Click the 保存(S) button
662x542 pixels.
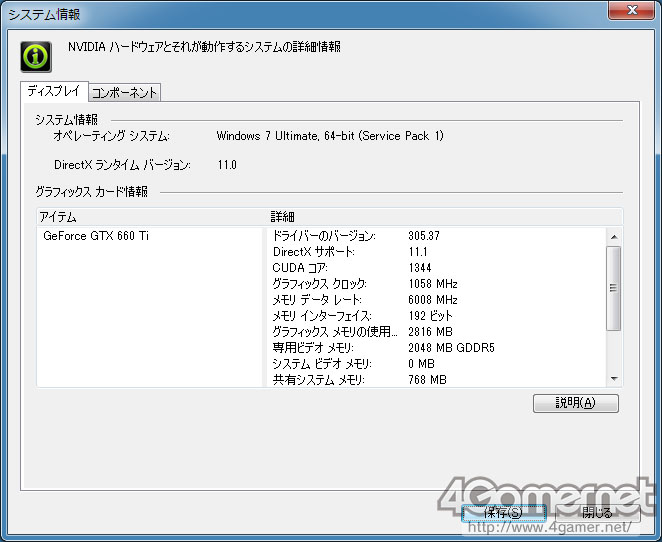tap(504, 513)
